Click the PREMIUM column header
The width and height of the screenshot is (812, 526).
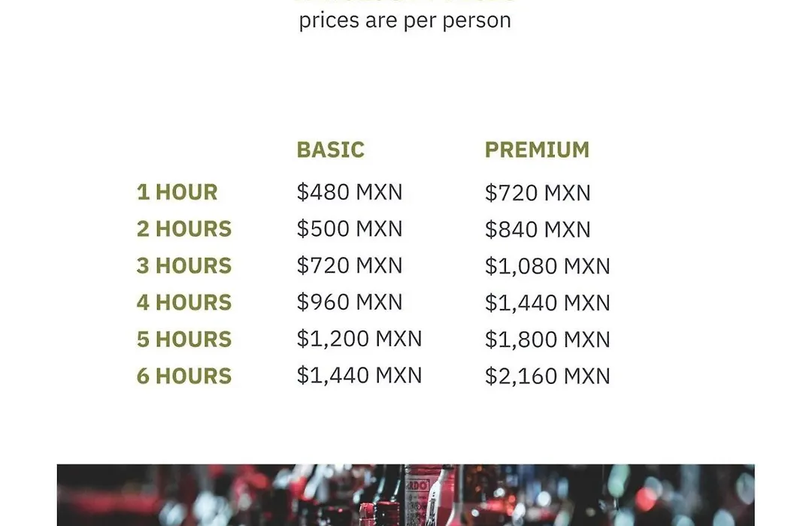537,150
